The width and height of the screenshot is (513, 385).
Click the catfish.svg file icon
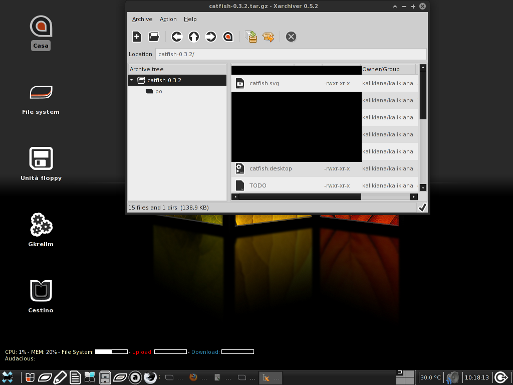(x=240, y=83)
